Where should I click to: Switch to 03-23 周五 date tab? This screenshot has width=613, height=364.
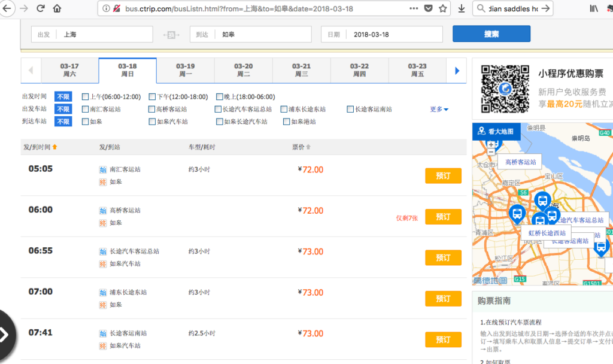417,71
